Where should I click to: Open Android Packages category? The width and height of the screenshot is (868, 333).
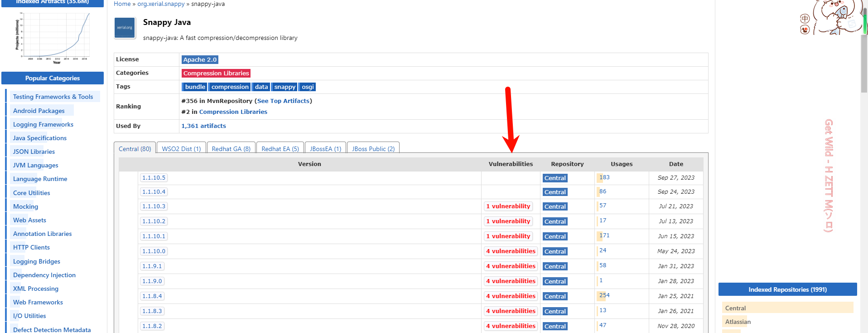39,111
